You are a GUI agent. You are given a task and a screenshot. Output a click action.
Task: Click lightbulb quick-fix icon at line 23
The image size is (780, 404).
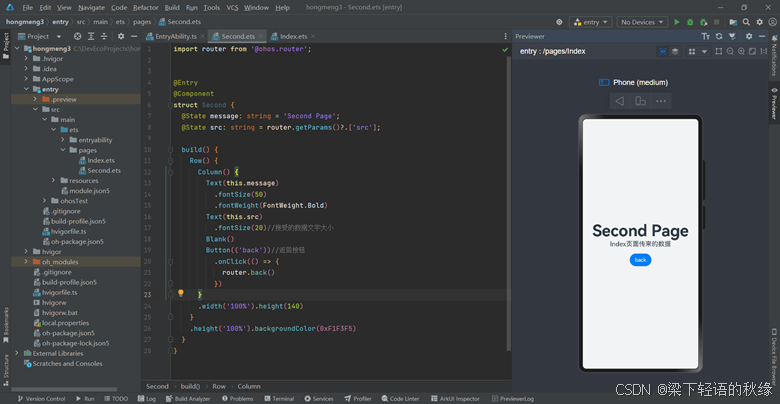click(x=181, y=293)
